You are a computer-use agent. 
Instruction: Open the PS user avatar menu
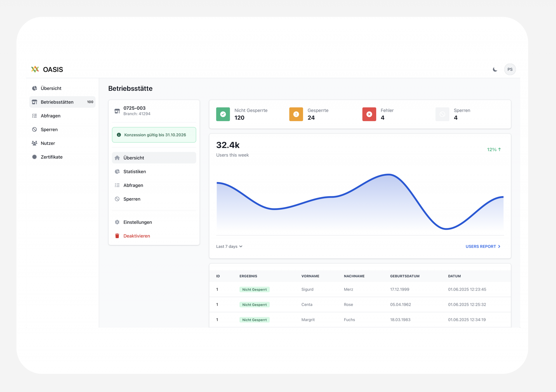click(510, 69)
